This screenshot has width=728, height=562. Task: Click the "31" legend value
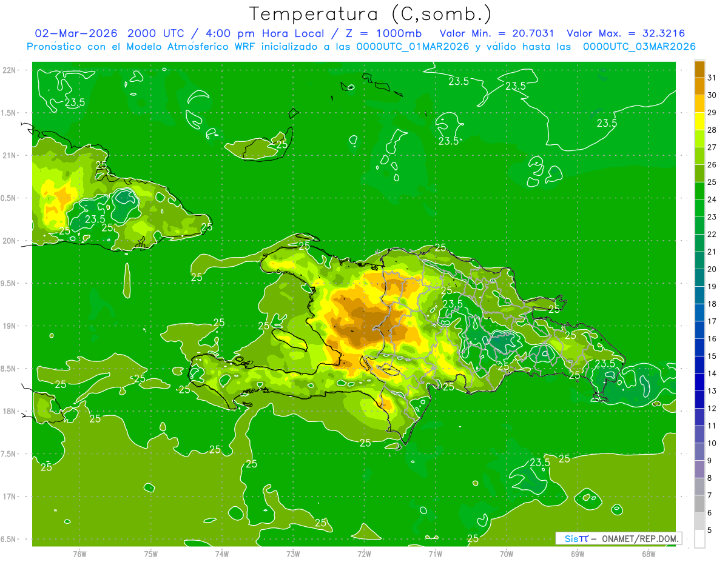(x=712, y=78)
